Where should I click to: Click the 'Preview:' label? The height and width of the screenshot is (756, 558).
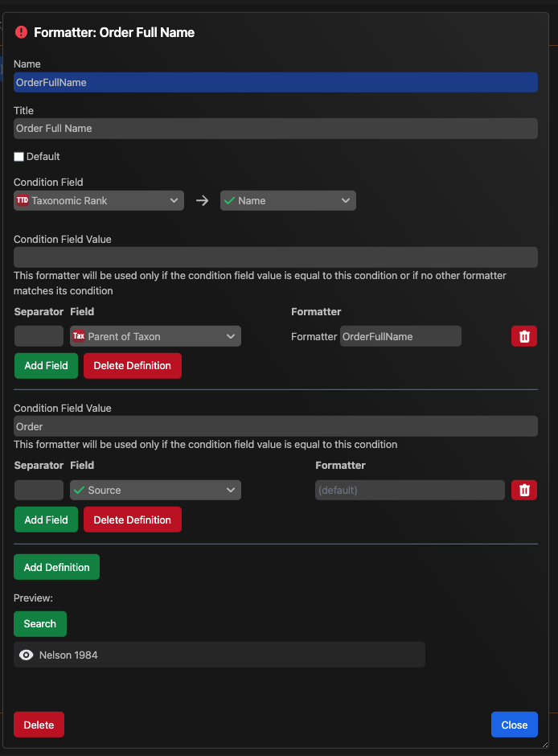pos(33,598)
